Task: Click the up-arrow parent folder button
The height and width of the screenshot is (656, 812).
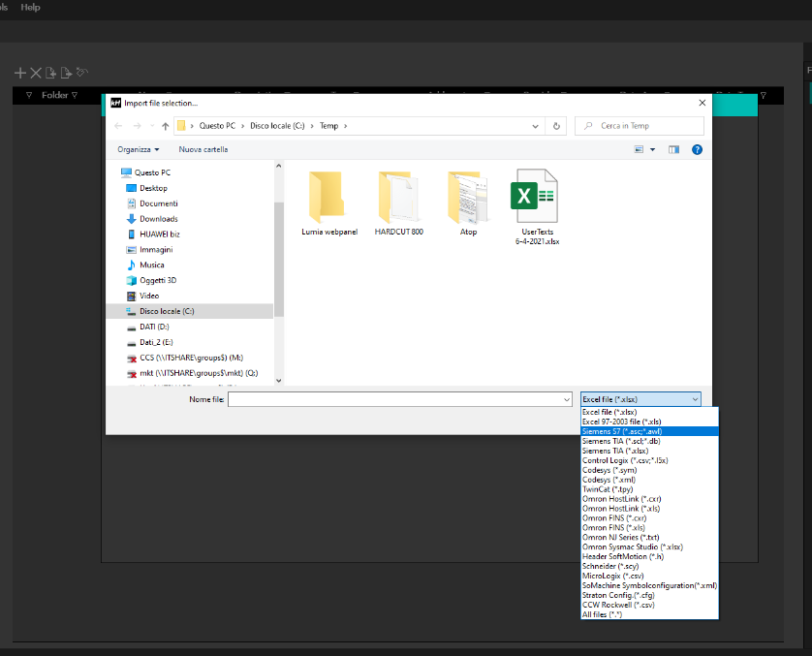Action: 166,126
